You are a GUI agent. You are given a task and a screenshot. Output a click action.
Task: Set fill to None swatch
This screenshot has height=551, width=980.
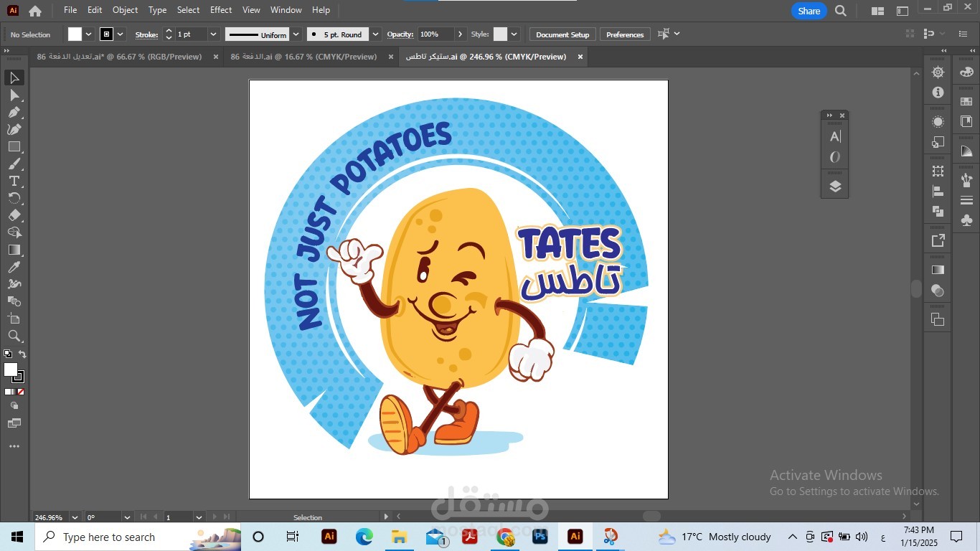coord(20,392)
